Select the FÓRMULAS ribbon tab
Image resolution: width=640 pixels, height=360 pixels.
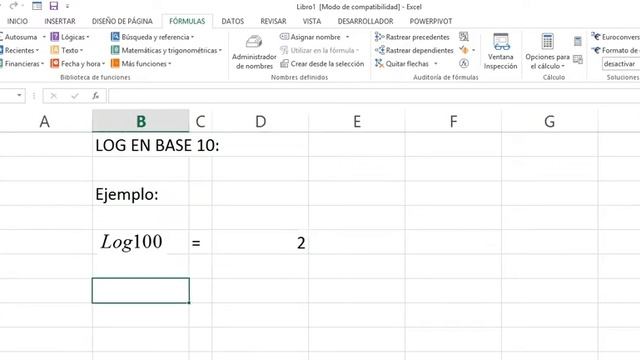[x=187, y=21]
